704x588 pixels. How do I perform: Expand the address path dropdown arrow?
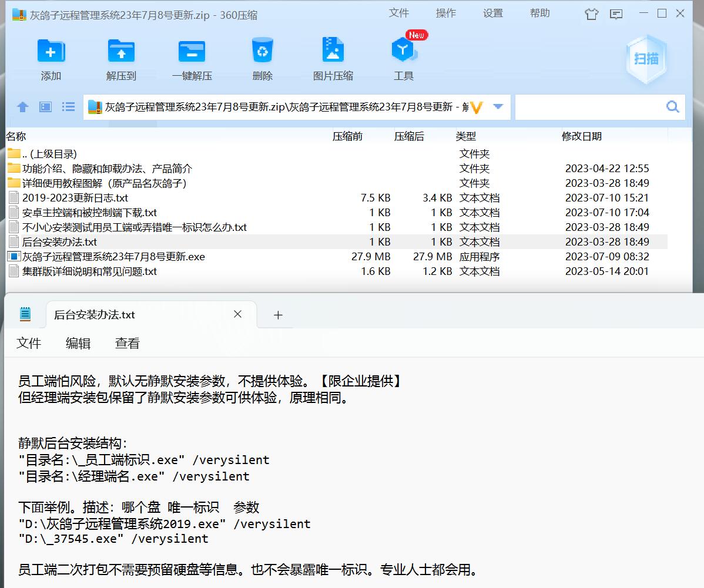point(498,107)
